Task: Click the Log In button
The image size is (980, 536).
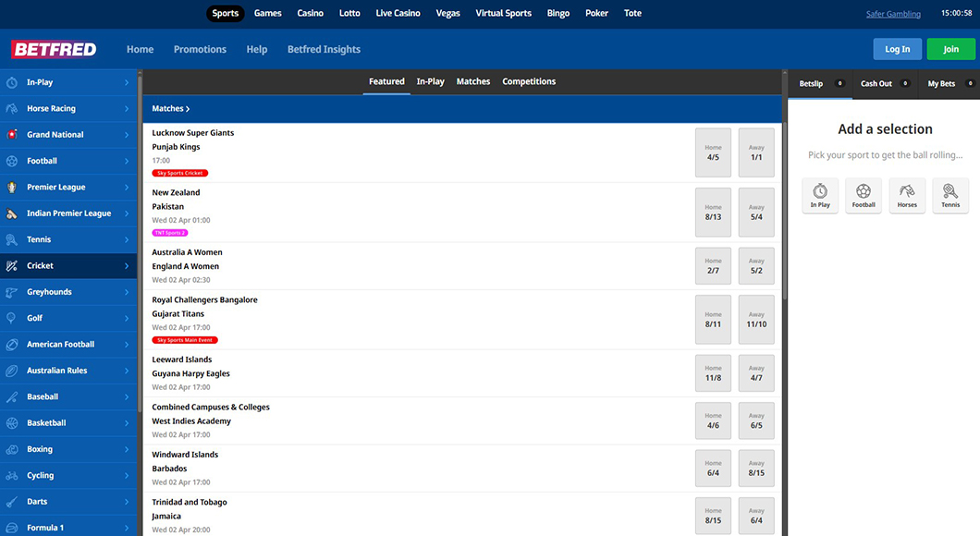Action: click(x=897, y=49)
